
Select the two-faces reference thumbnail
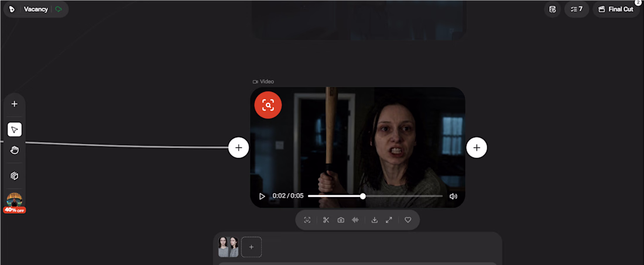(x=228, y=247)
